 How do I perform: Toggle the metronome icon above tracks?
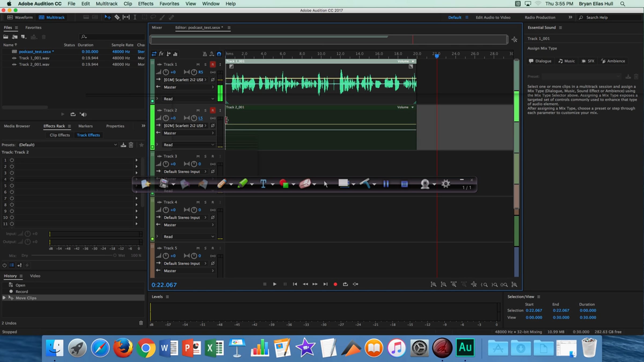click(x=205, y=54)
